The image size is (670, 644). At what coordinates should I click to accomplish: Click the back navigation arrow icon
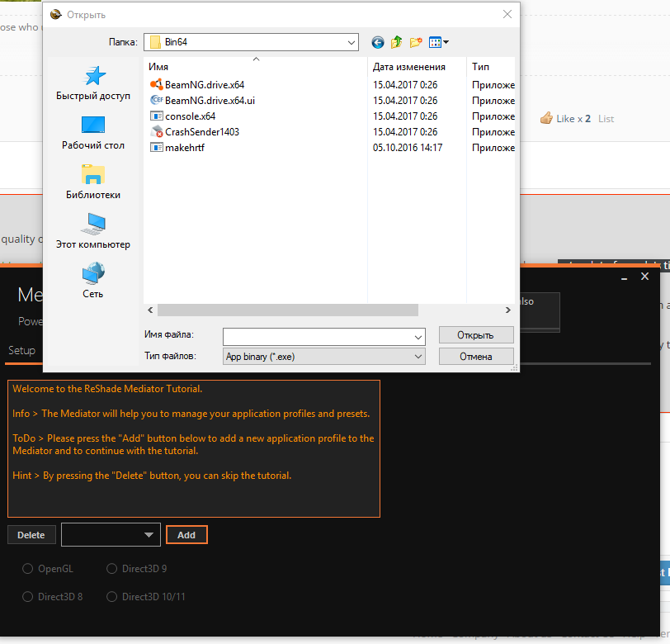click(377, 42)
